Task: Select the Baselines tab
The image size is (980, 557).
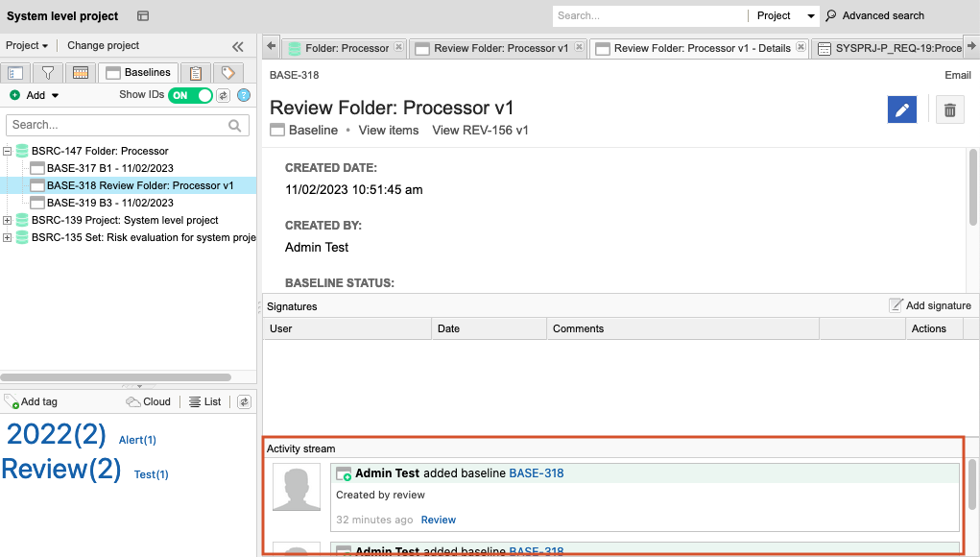Action: pos(138,73)
